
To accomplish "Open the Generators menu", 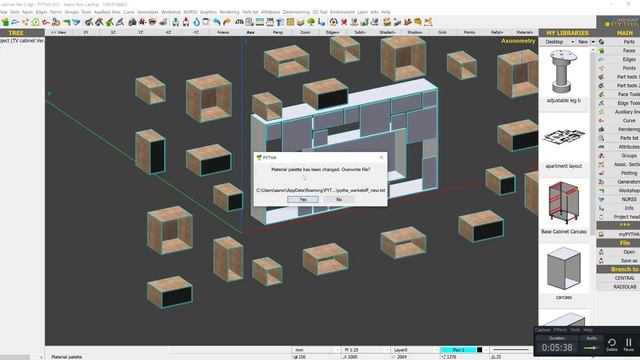I will point(147,12).
